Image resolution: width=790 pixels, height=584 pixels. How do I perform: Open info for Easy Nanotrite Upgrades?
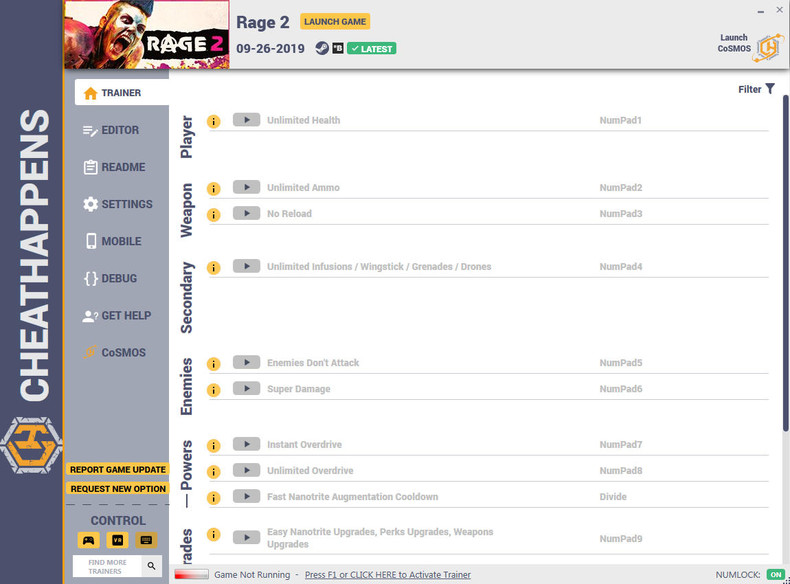[214, 534]
